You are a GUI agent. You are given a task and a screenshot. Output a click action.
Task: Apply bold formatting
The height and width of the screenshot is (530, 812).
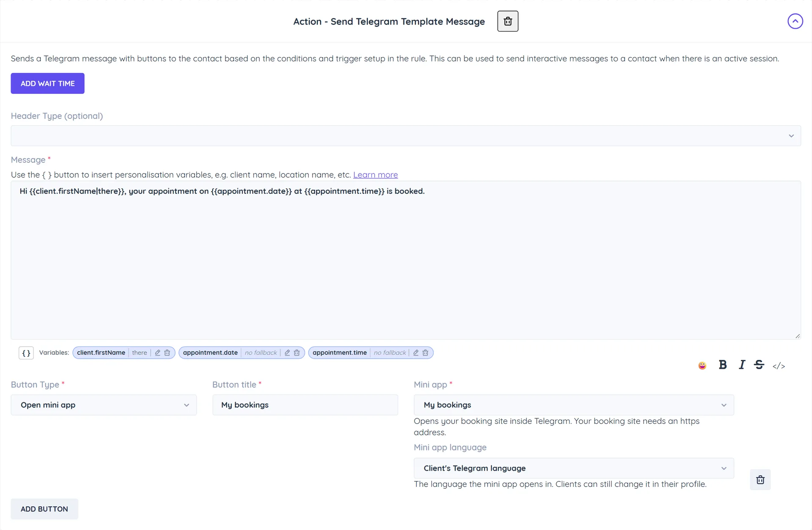[723, 365]
